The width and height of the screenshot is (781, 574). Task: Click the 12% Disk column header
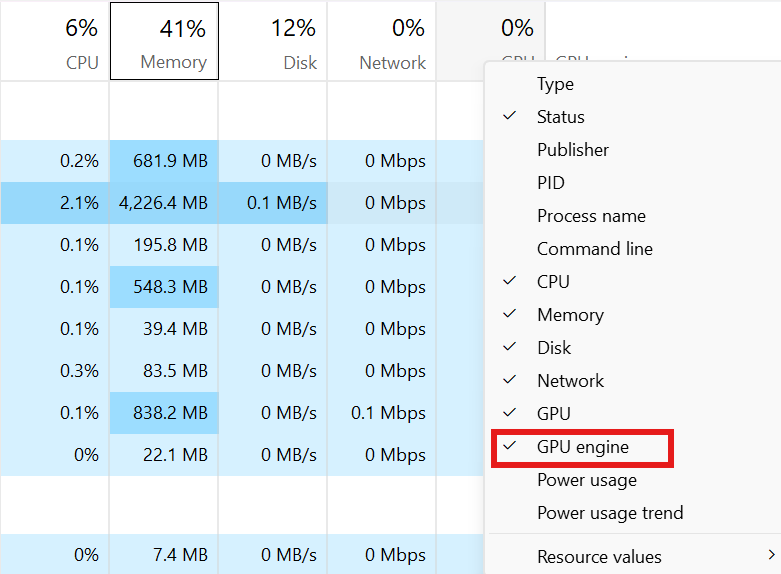[273, 41]
